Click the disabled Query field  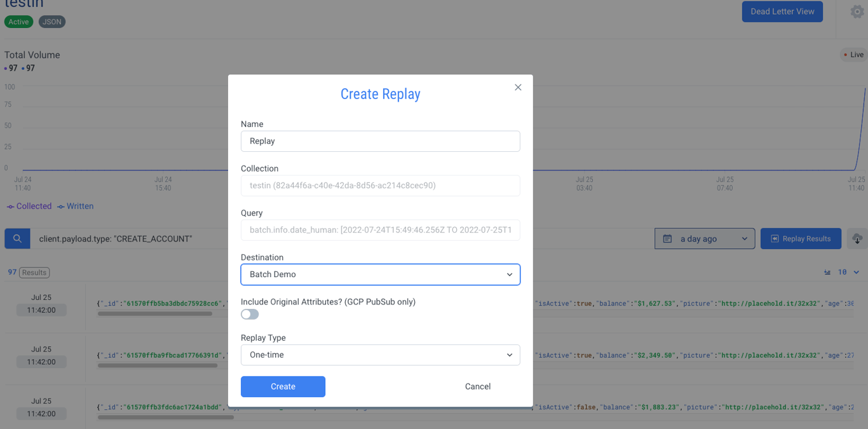380,230
